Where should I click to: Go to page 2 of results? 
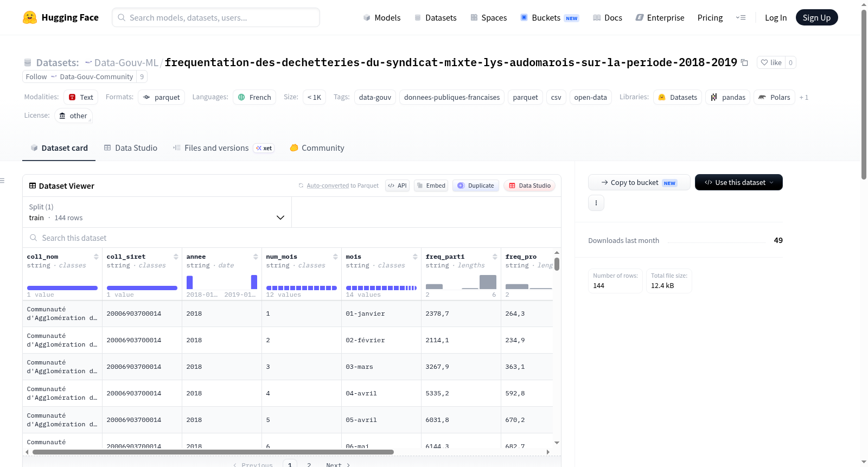pyautogui.click(x=309, y=465)
